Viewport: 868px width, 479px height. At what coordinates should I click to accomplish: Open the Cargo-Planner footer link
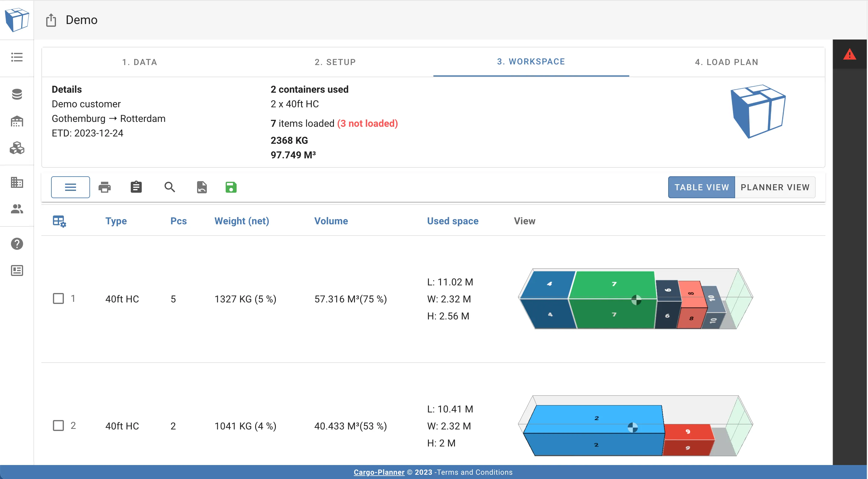[379, 472]
